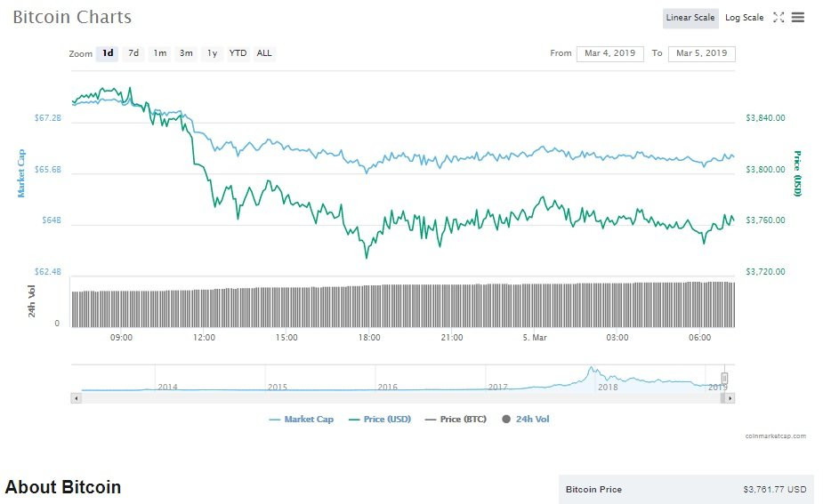Click the To date field
This screenshot has height=504, width=823.
[701, 53]
